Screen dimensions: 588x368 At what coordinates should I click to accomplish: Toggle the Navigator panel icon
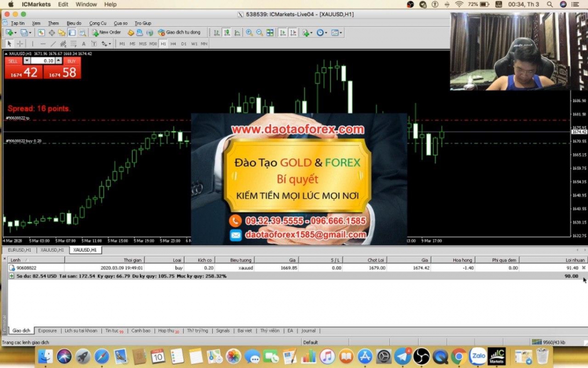62,32
